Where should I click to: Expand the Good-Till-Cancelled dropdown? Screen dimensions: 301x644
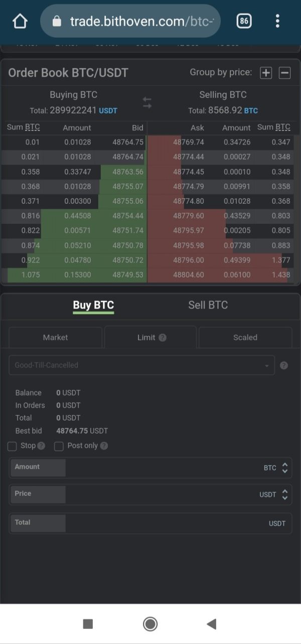pyautogui.click(x=142, y=365)
